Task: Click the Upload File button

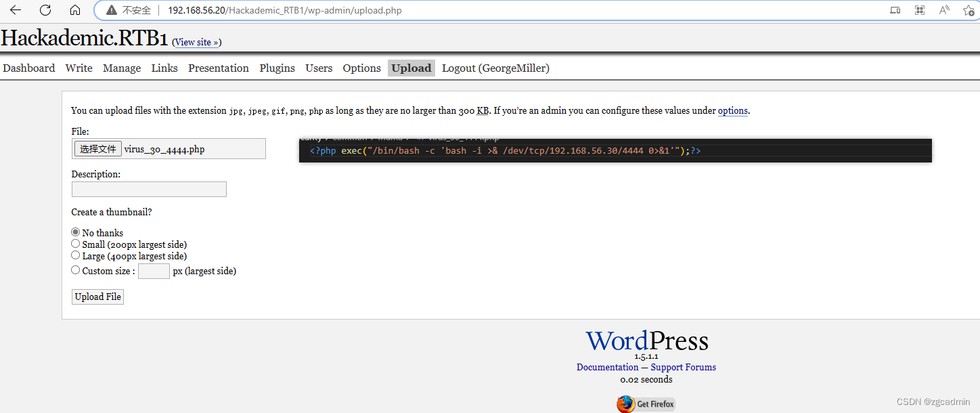Action: [98, 297]
